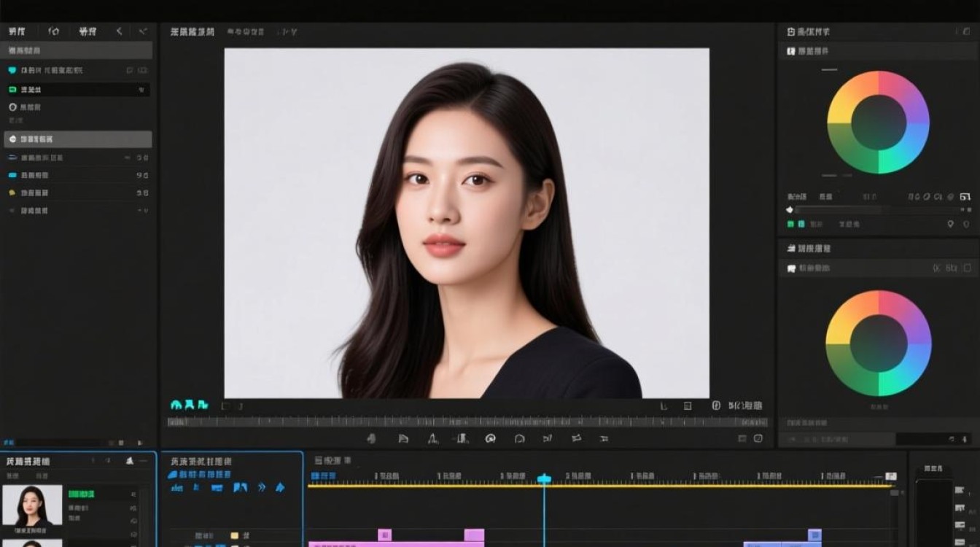The image size is (980, 547).
Task: Open the dropdown arrow on green-rectangle row
Action: 141,90
